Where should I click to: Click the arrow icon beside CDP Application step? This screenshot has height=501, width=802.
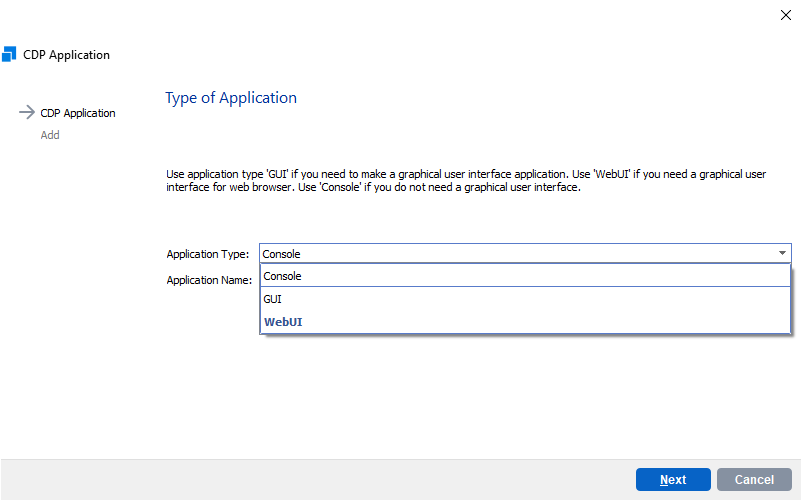point(27,113)
